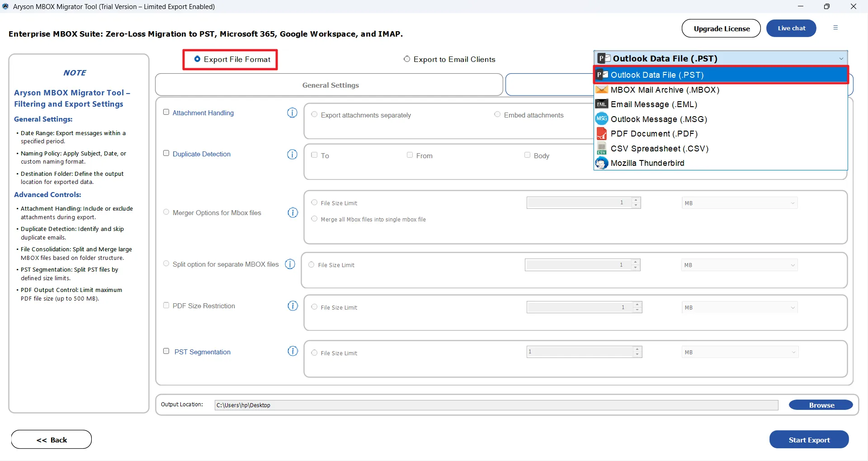Select Split option for separate MBOX files radio

[166, 263]
